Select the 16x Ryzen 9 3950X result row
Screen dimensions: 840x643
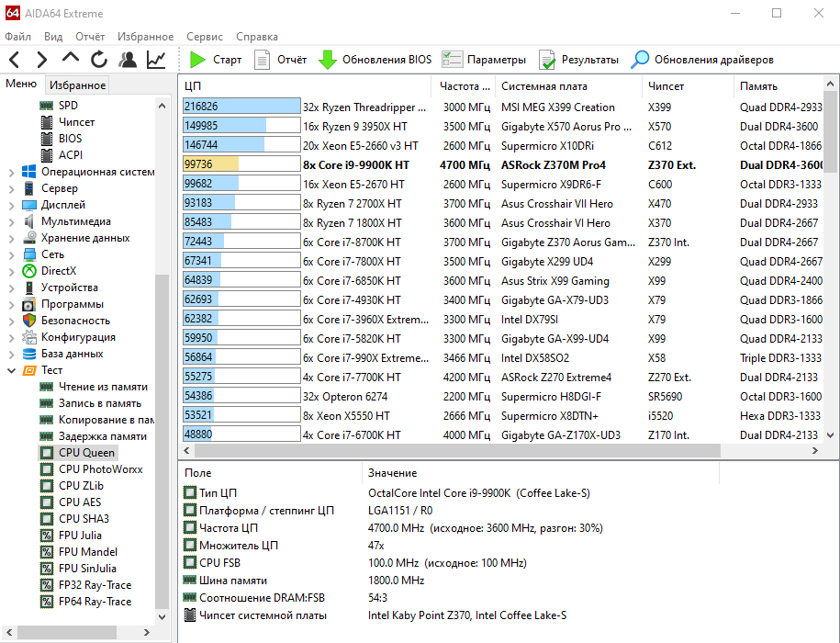tap(367, 126)
